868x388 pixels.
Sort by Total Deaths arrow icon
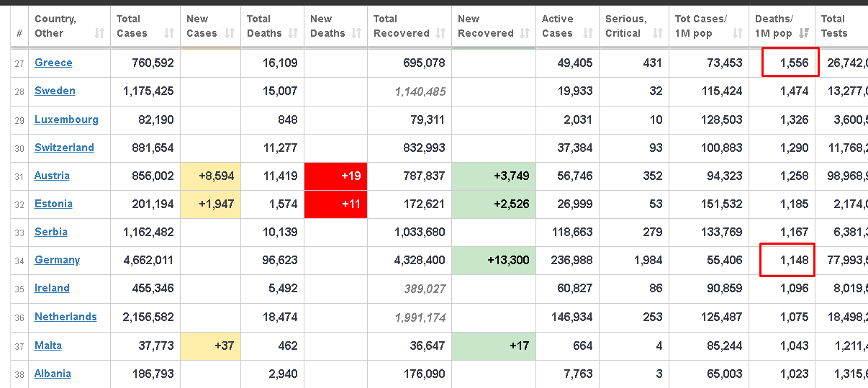293,33
